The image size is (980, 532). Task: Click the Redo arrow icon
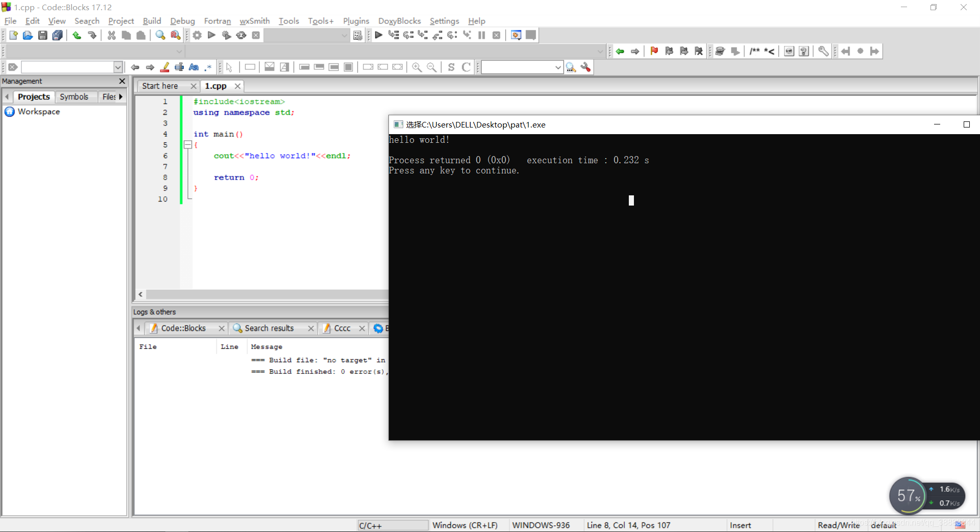pyautogui.click(x=92, y=35)
